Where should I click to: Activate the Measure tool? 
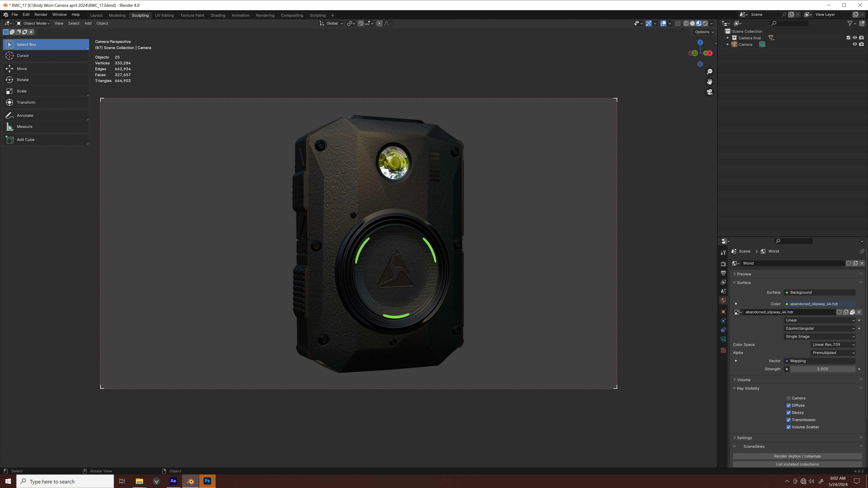25,126
